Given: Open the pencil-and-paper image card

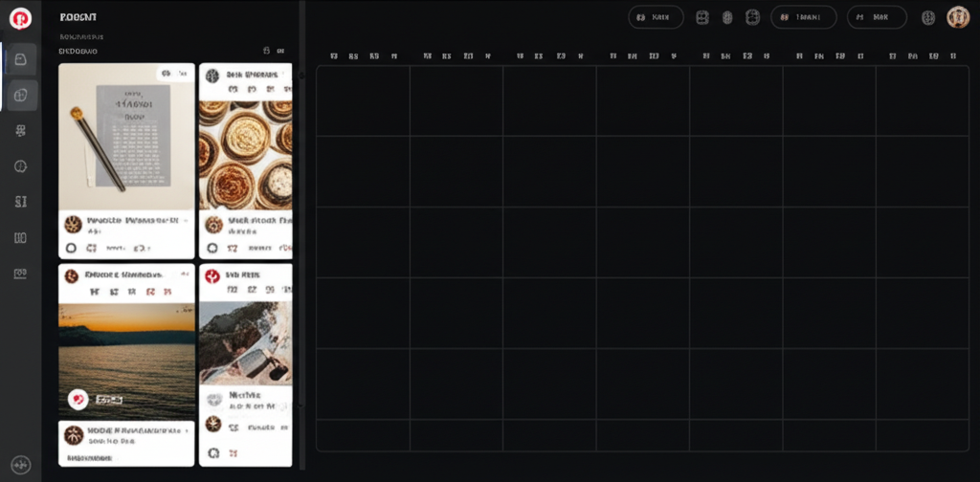Looking at the screenshot, I should click(x=126, y=137).
